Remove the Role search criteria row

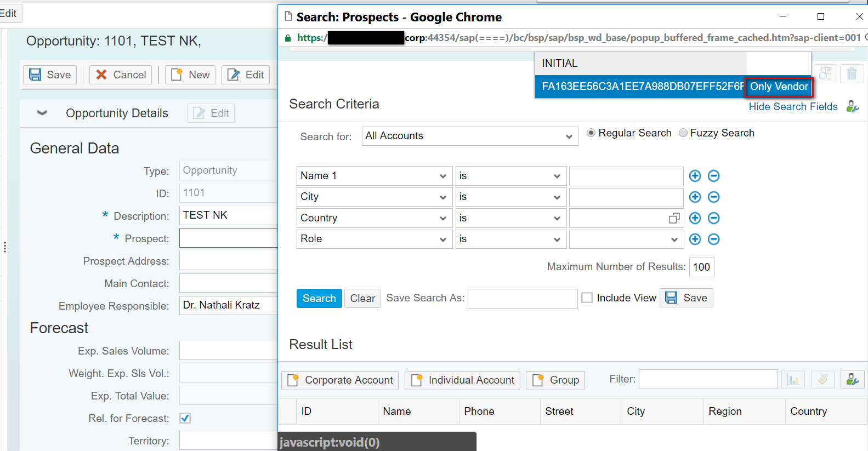tap(713, 239)
